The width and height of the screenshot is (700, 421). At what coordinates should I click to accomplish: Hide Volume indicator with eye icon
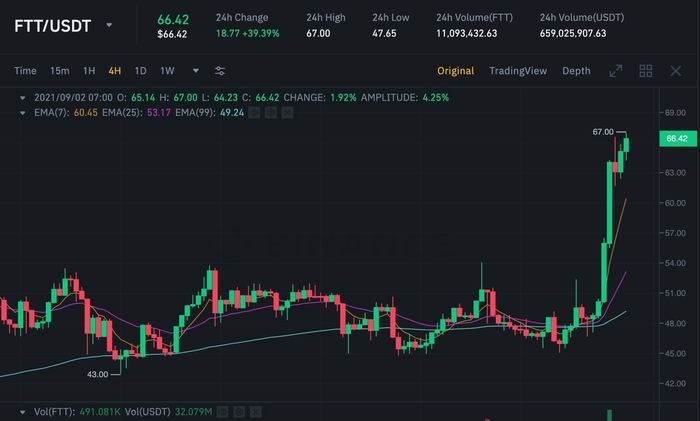coord(222,412)
